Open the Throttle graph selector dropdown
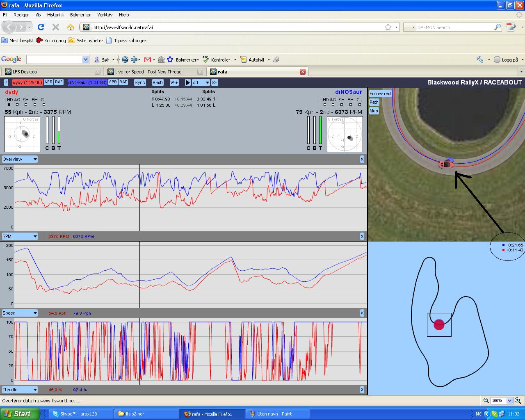Screen dimensions: 525x420 20,390
